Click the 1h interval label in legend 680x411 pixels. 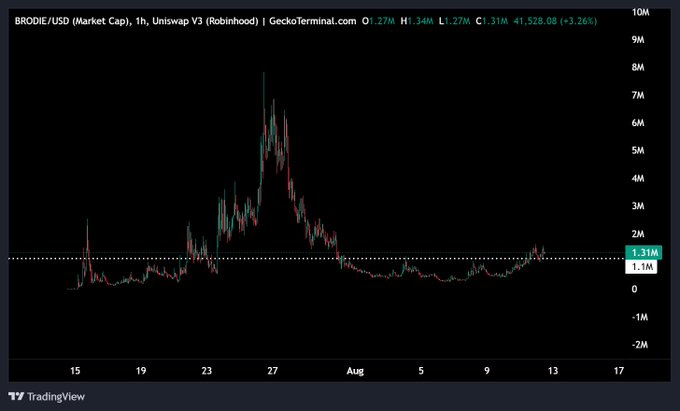coord(140,21)
